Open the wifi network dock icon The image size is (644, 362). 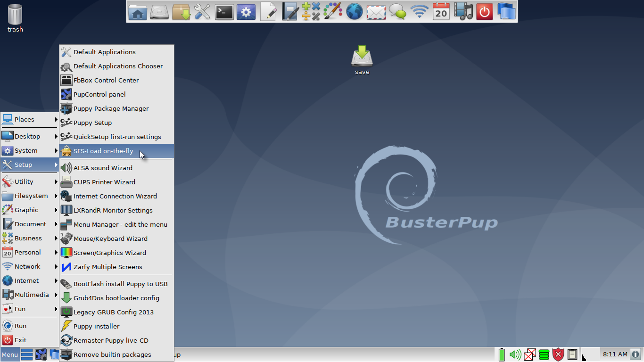pyautogui.click(x=420, y=11)
